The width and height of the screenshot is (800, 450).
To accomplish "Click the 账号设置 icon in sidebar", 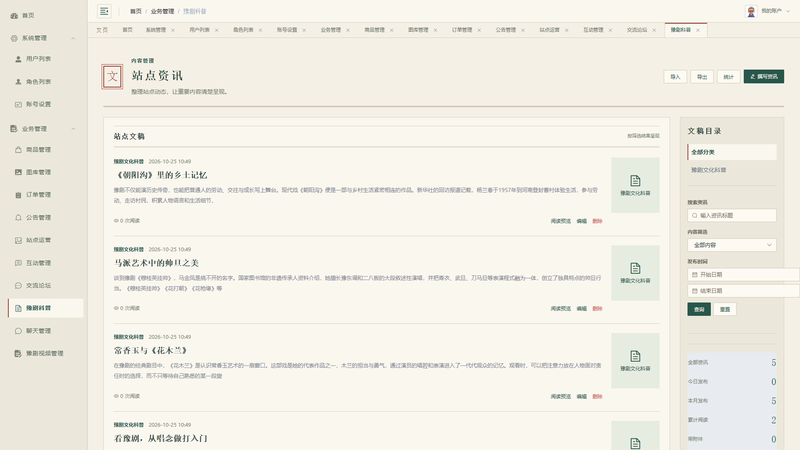I will [x=18, y=105].
